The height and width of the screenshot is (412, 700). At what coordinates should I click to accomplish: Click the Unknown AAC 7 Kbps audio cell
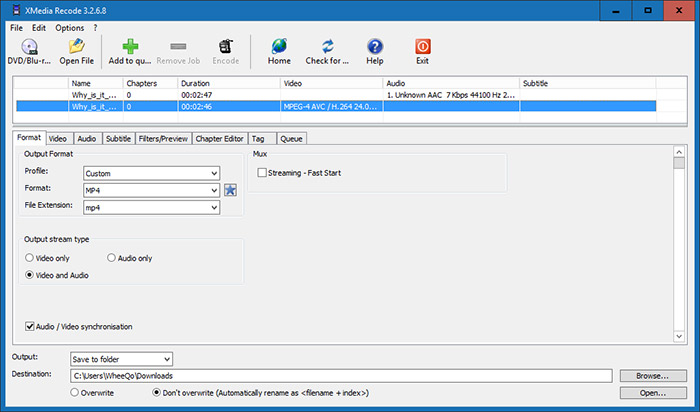[451, 95]
